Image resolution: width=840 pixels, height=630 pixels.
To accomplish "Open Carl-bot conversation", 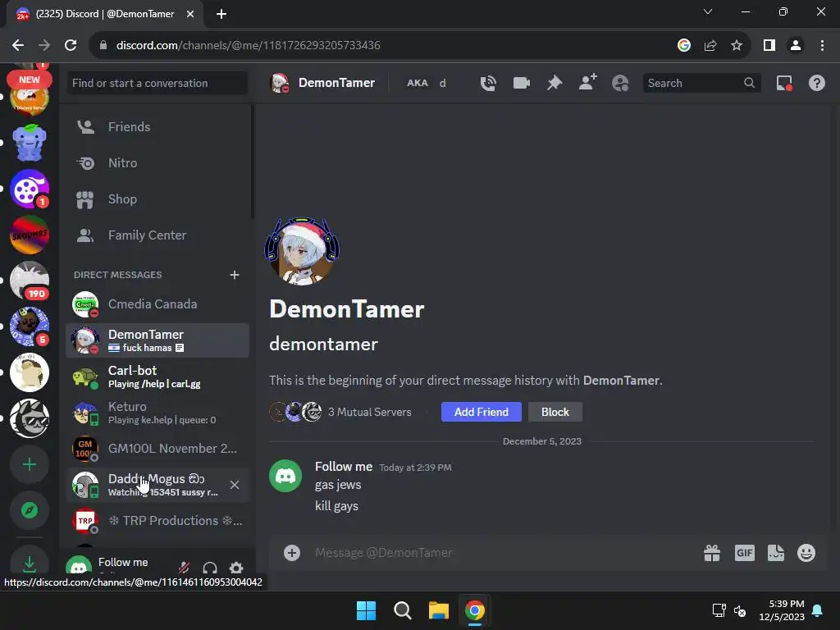I will pyautogui.click(x=157, y=377).
